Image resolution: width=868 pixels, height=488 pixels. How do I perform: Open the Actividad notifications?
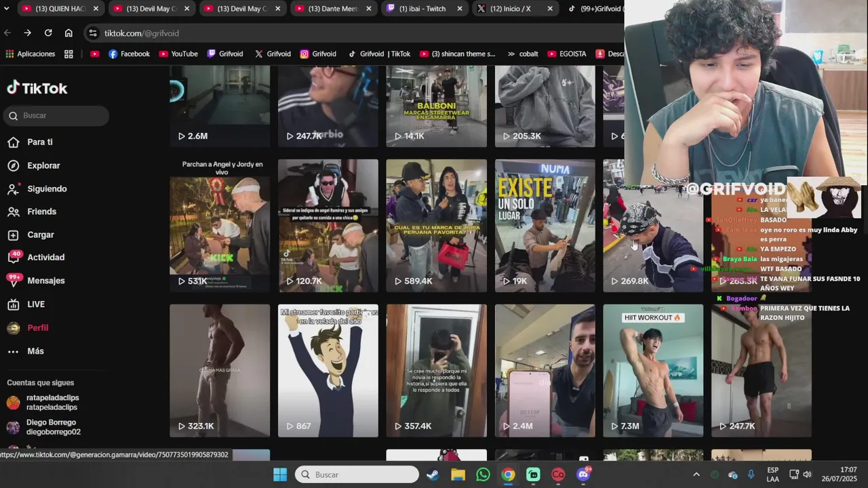coord(36,258)
